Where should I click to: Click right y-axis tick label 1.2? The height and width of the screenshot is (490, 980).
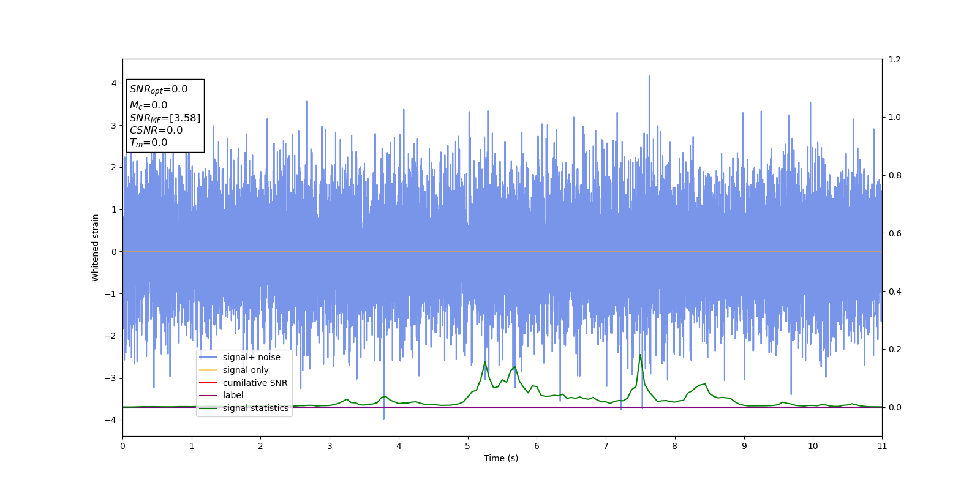895,59
